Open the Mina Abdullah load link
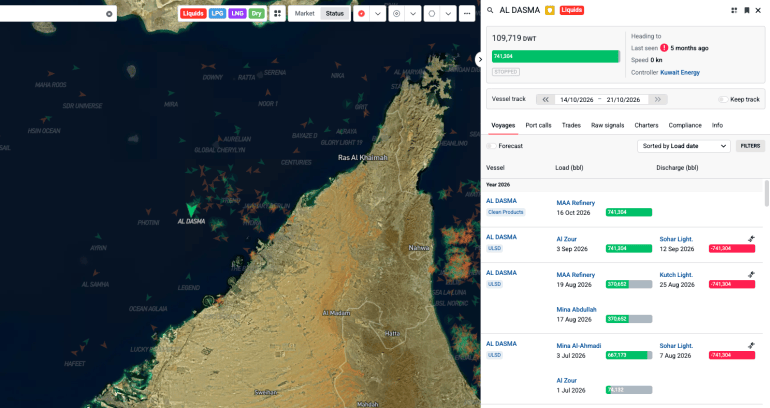Viewport: 770px width, 408px height. (577, 310)
